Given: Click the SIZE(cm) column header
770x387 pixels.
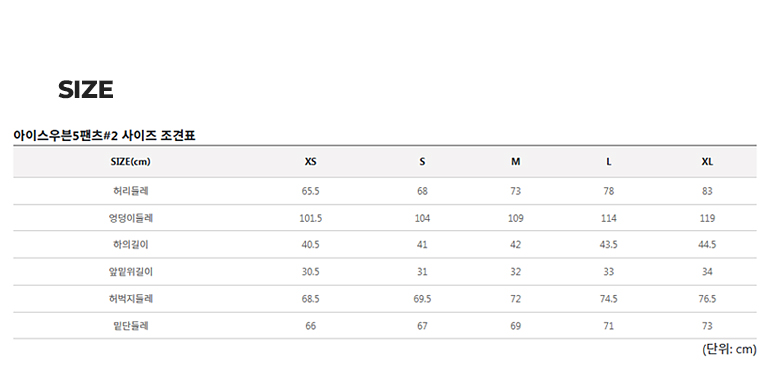Looking at the screenshot, I should click(131, 162).
